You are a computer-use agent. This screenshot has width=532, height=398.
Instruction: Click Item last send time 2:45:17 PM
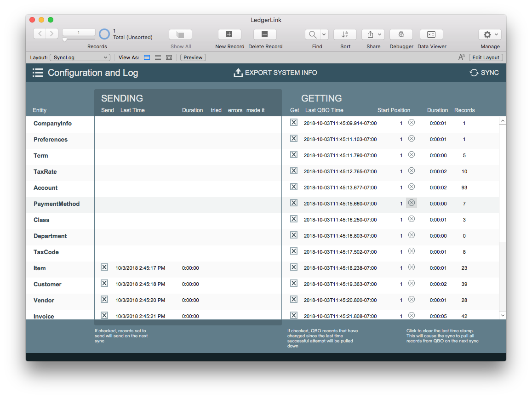tap(140, 268)
